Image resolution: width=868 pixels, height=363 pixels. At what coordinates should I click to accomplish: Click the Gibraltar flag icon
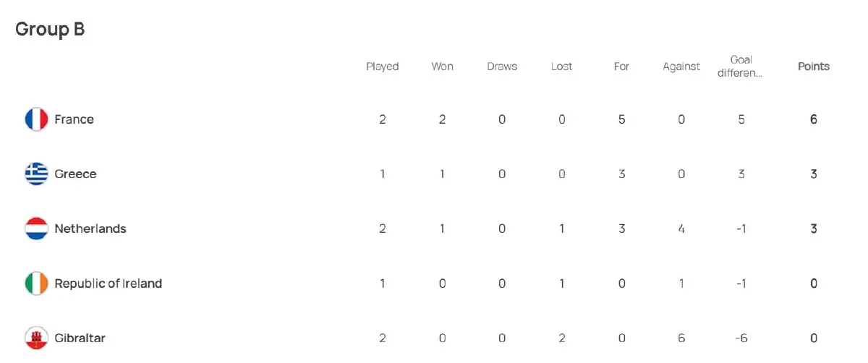pos(36,338)
